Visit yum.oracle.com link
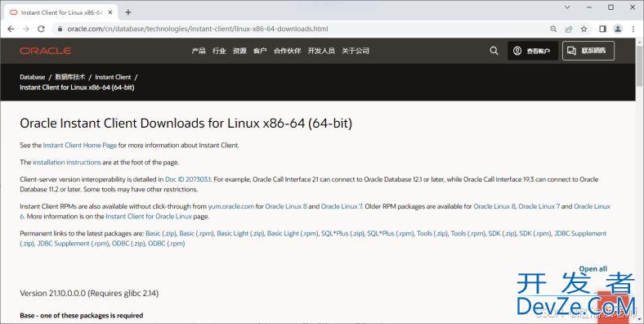 230,206
